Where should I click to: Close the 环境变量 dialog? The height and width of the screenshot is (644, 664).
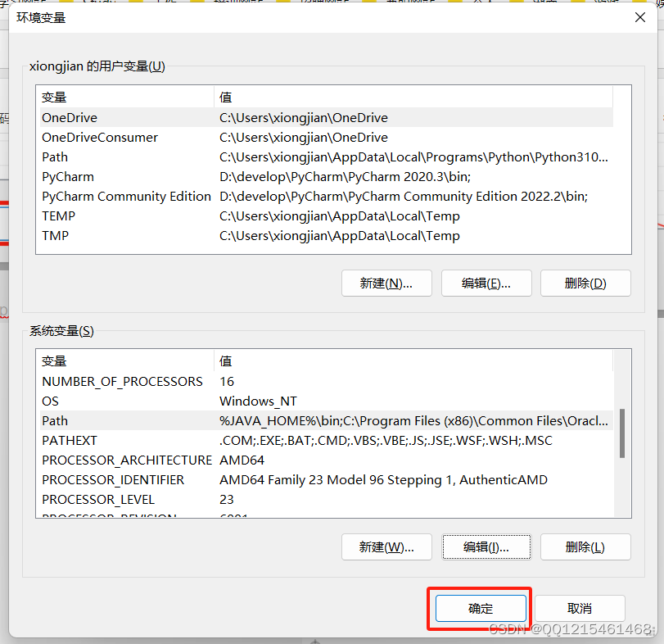pyautogui.click(x=640, y=17)
